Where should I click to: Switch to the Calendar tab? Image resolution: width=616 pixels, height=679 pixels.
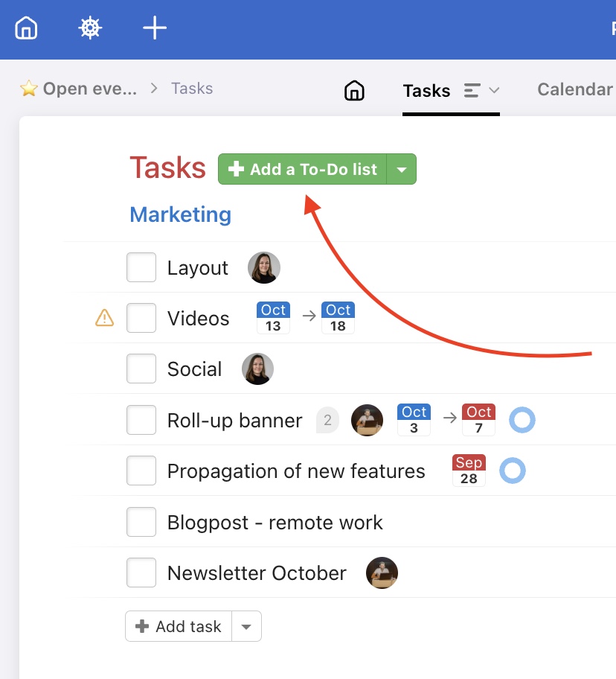pos(574,90)
